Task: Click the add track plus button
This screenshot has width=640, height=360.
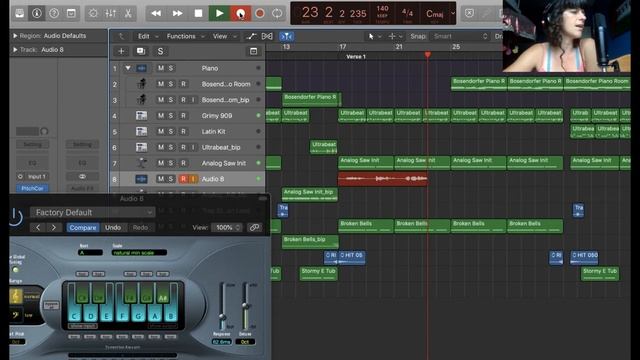Action: pyautogui.click(x=121, y=51)
